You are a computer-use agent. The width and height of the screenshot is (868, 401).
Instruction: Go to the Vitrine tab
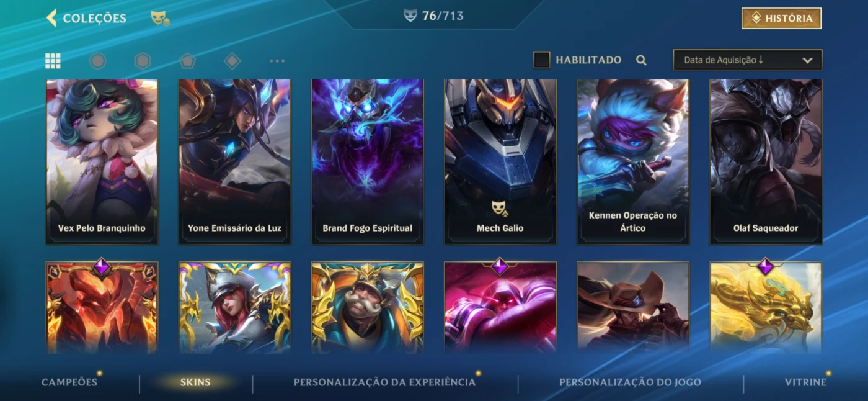805,382
